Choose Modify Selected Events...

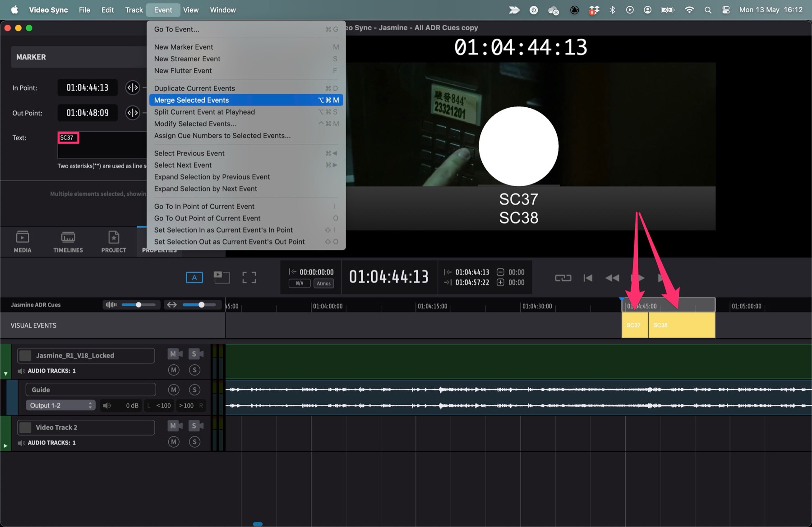pos(246,124)
